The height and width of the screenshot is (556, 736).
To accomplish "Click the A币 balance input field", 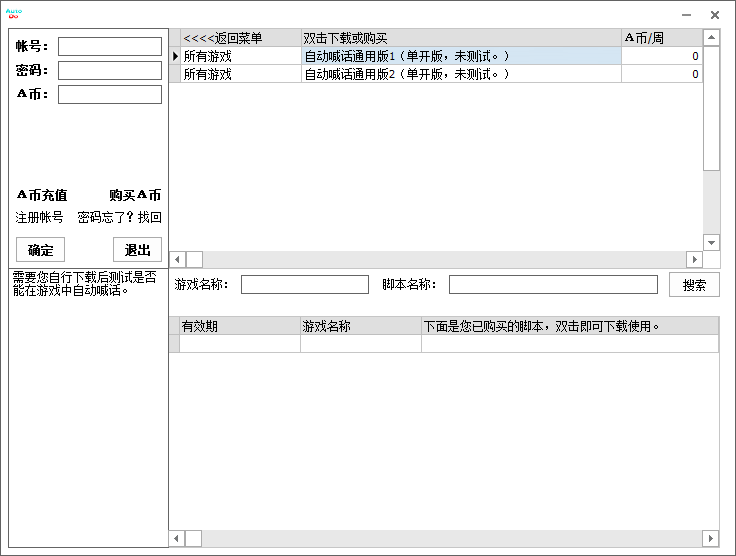I will (110, 94).
